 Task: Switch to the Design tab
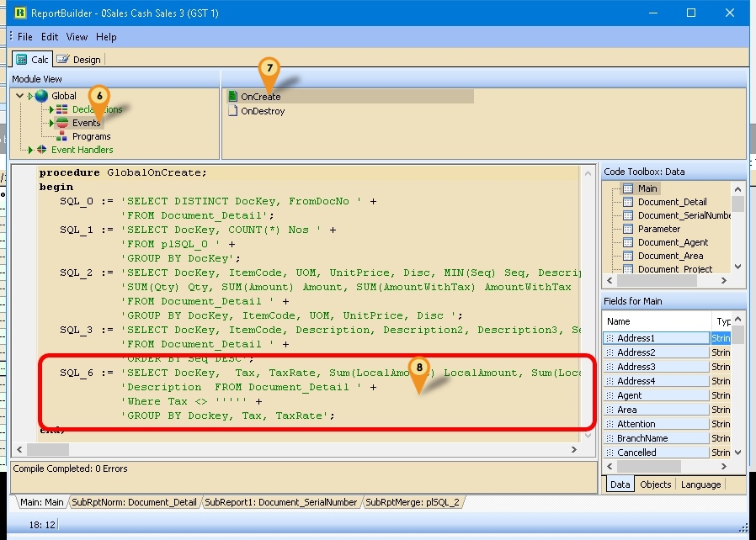tap(78, 59)
